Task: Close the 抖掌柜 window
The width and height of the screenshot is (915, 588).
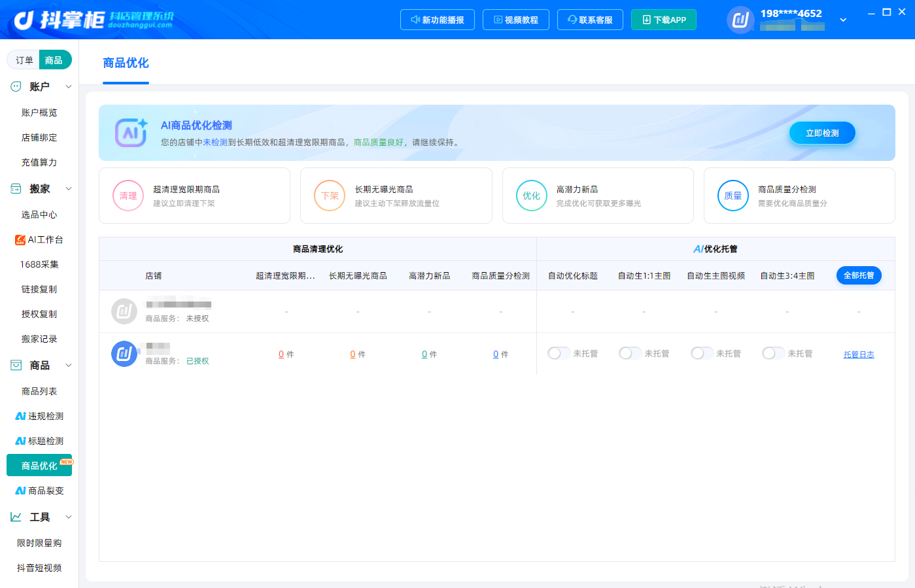Action: pyautogui.click(x=903, y=12)
